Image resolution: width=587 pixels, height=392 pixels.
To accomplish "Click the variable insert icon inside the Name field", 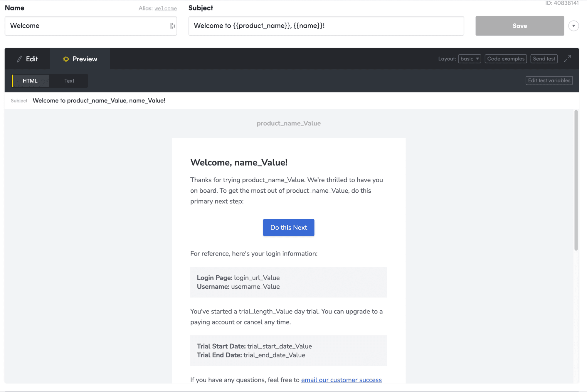I will click(173, 26).
